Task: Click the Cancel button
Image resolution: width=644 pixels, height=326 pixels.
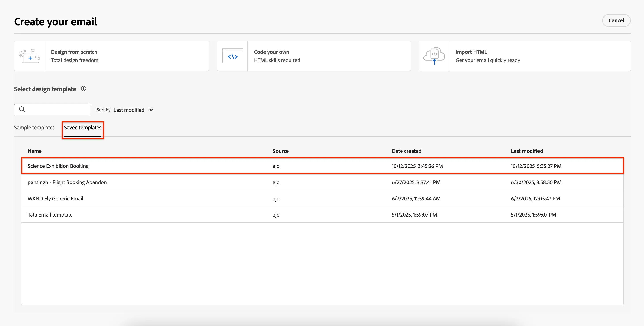Action: click(616, 20)
